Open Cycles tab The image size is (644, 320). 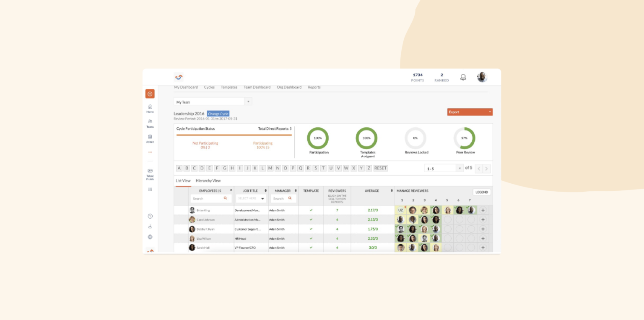point(209,87)
